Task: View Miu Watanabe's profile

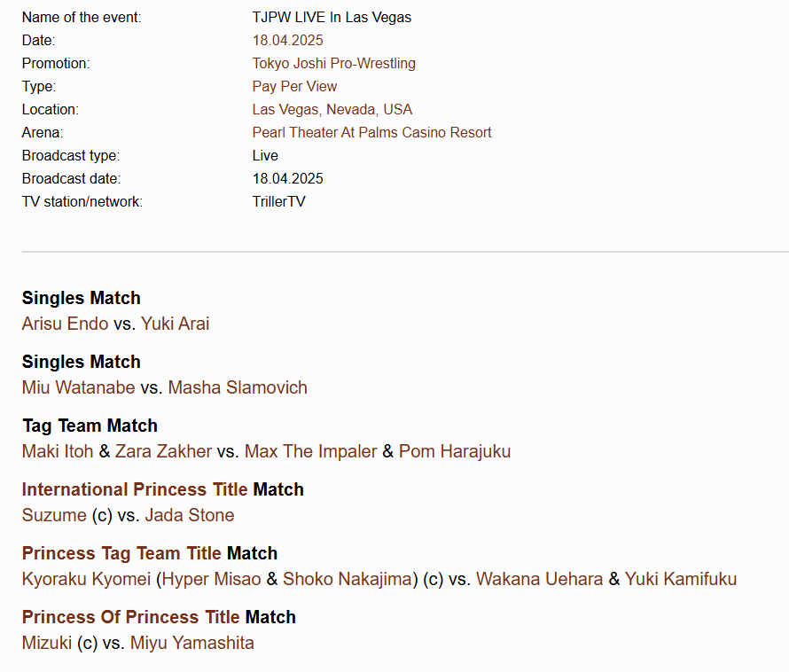Action: pyautogui.click(x=78, y=387)
